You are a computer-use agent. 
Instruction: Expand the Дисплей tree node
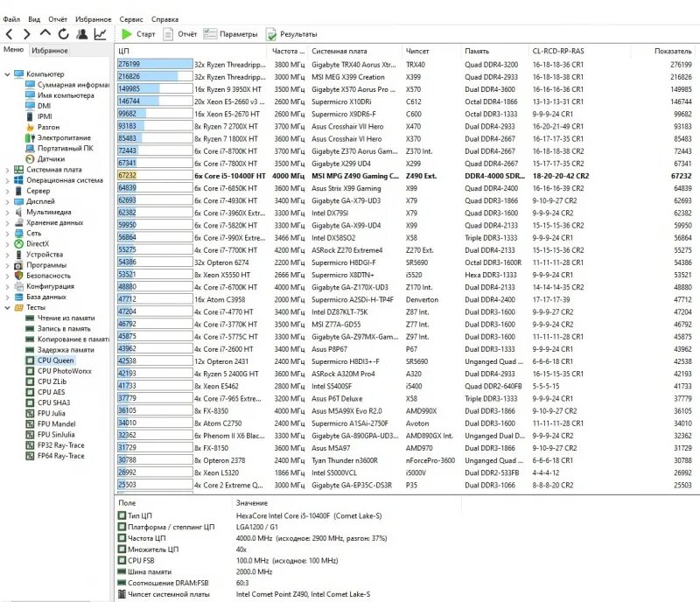pyautogui.click(x=7, y=201)
